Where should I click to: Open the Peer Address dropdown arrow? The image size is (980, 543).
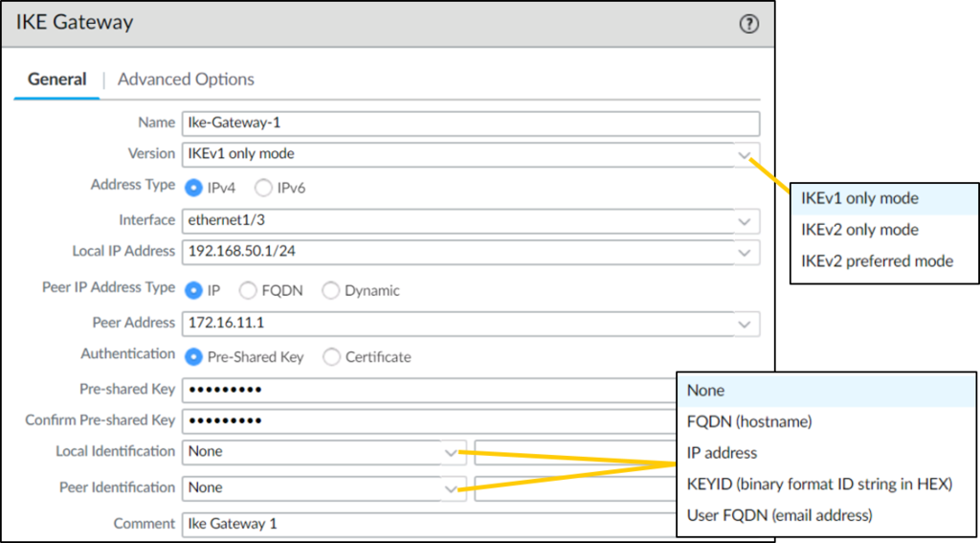pos(744,324)
